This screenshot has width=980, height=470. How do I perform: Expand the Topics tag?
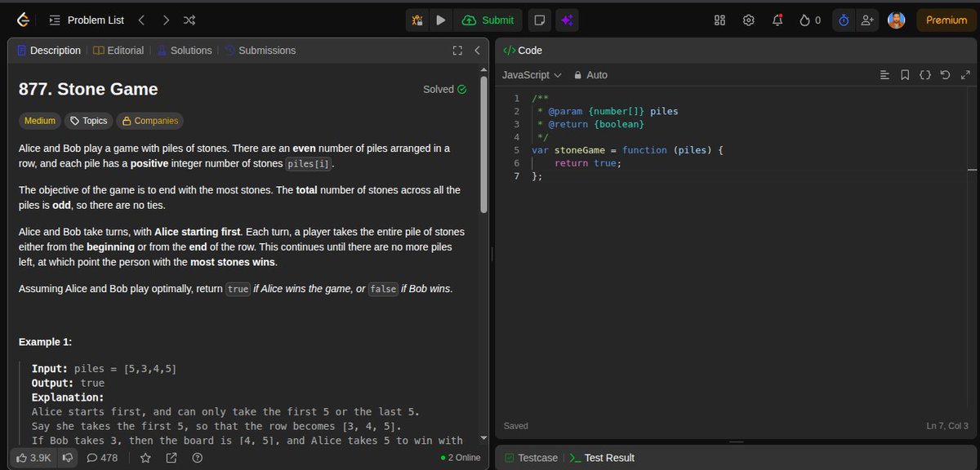coord(88,121)
